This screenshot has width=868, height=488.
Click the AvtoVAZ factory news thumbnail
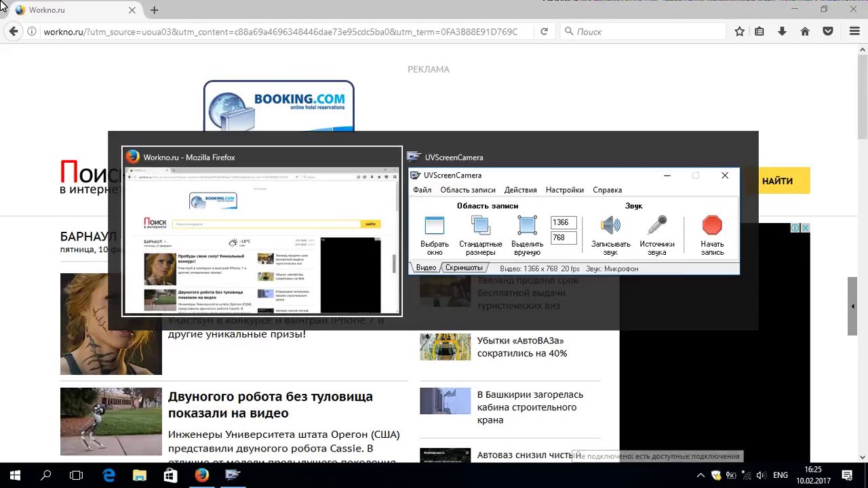pos(445,346)
